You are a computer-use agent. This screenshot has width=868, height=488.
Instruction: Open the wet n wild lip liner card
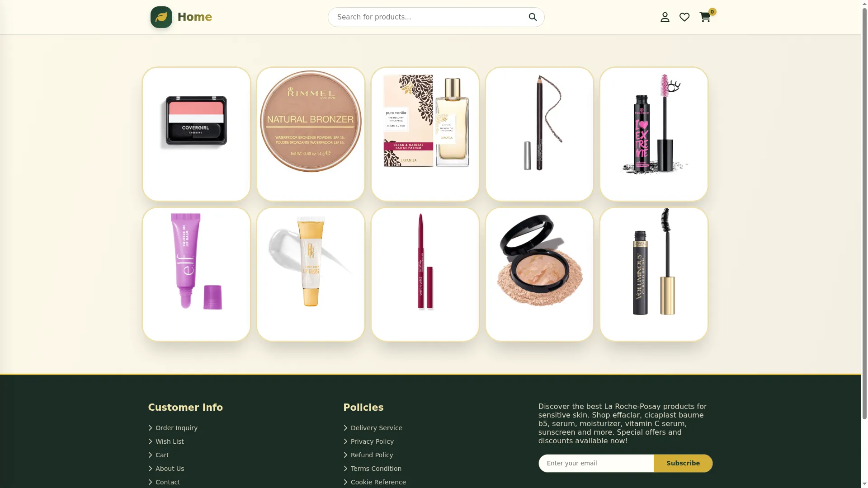pos(425,274)
